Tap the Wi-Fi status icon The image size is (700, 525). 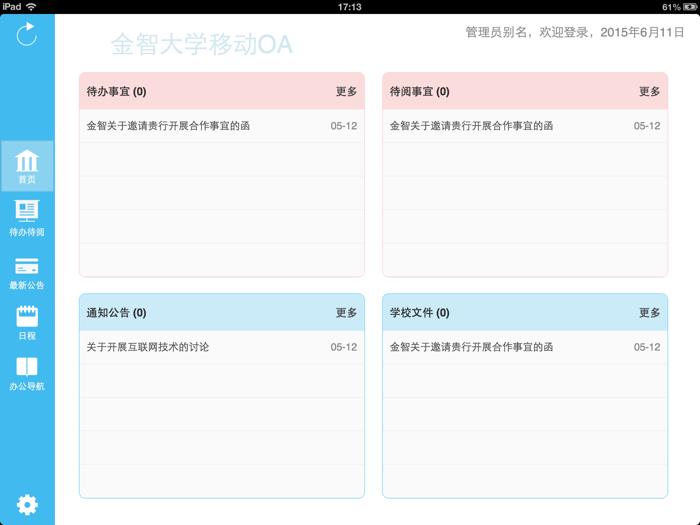pyautogui.click(x=31, y=7)
